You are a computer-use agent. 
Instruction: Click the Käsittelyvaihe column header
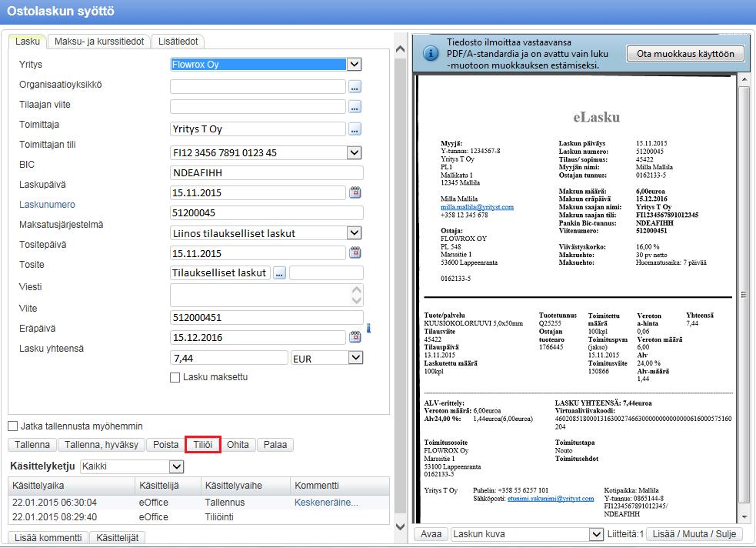click(246, 486)
